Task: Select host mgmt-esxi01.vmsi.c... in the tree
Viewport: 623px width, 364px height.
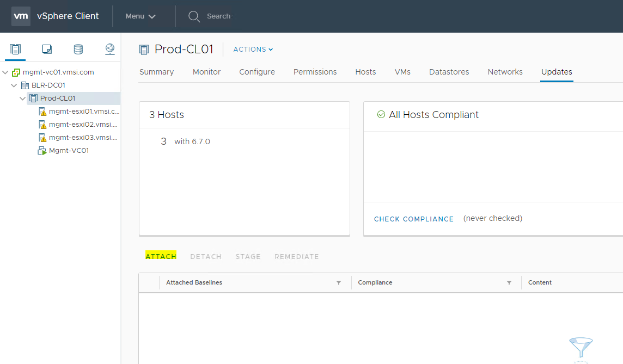Action: click(84, 112)
